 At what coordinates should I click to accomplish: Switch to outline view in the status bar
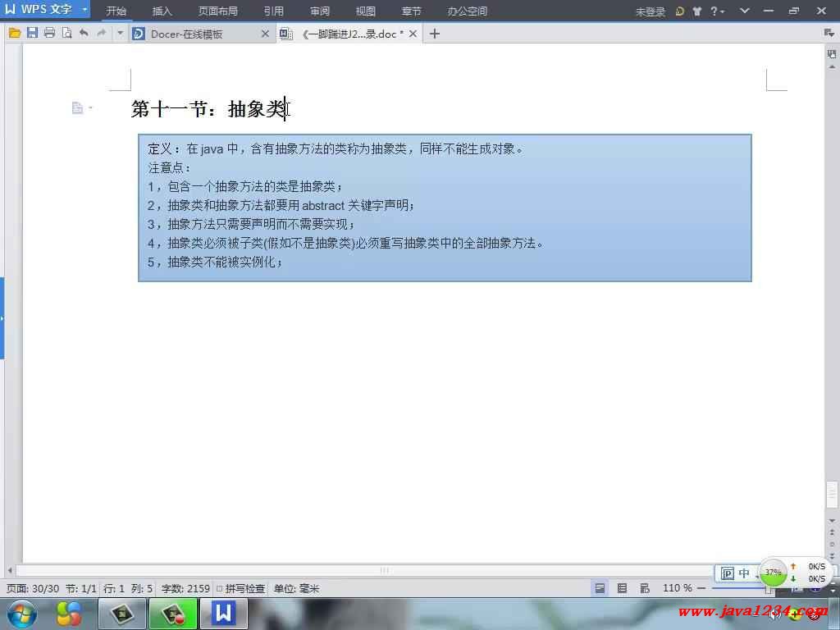[x=623, y=588]
